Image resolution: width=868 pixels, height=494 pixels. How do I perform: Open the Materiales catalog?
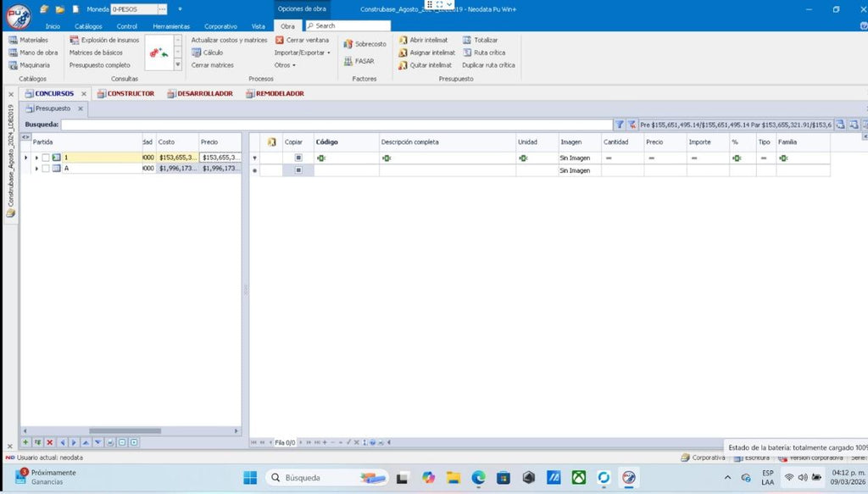point(28,40)
